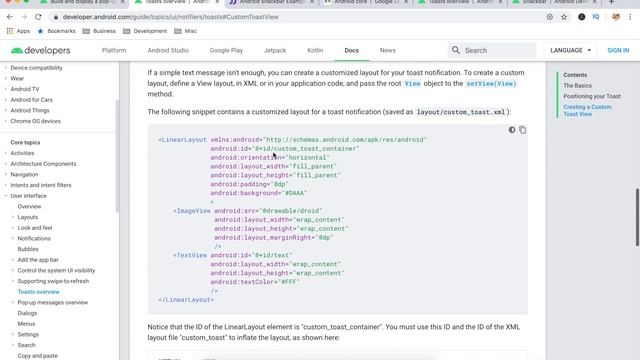Screen dimensions: 640x360
Task: Open the Business bookmarks folder
Action: 99,31
